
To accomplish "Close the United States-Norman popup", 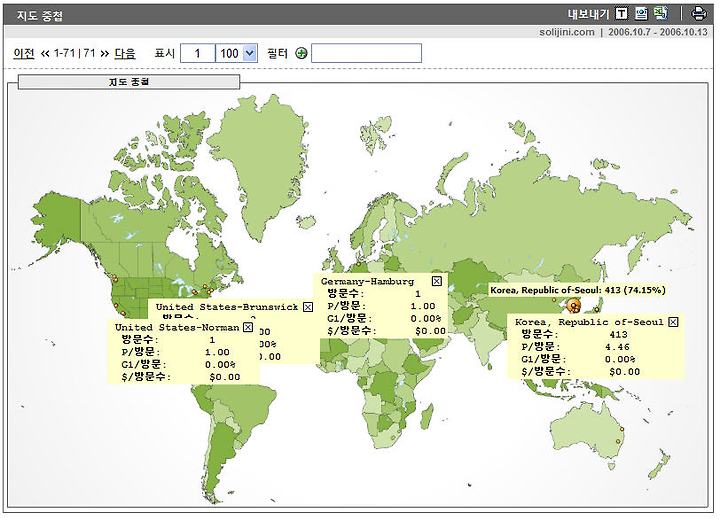I will point(248,327).
